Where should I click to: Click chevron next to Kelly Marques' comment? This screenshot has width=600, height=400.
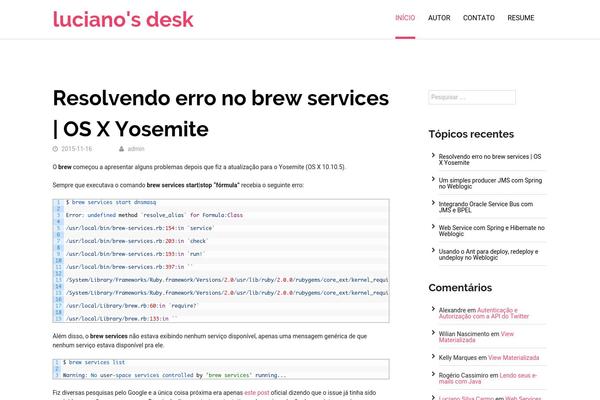[x=433, y=356]
